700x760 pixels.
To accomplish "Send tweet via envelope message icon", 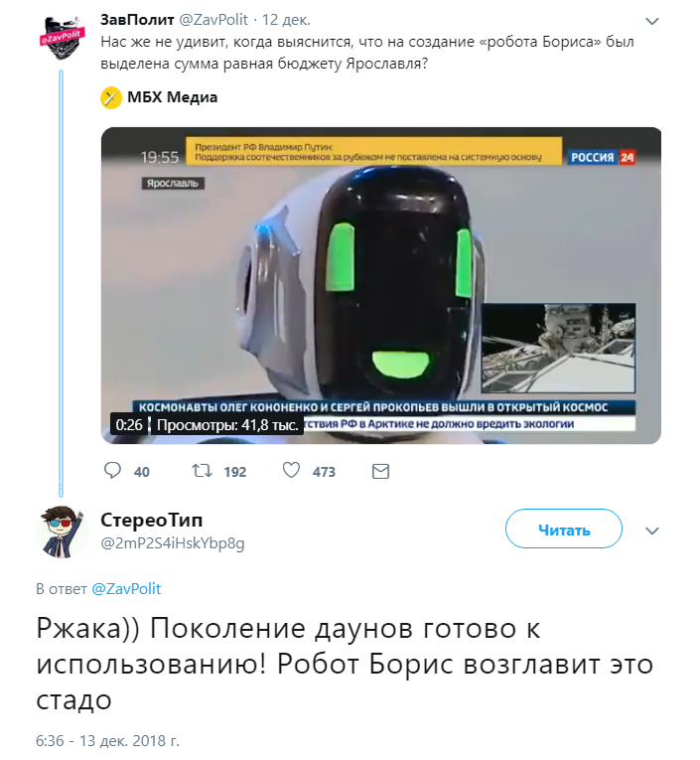I will click(x=380, y=471).
